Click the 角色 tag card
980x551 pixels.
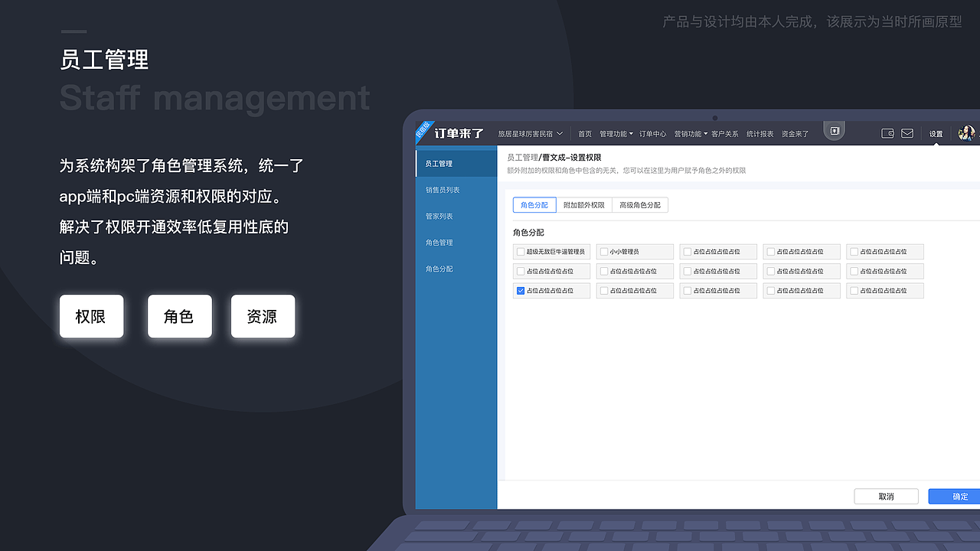pos(179,317)
